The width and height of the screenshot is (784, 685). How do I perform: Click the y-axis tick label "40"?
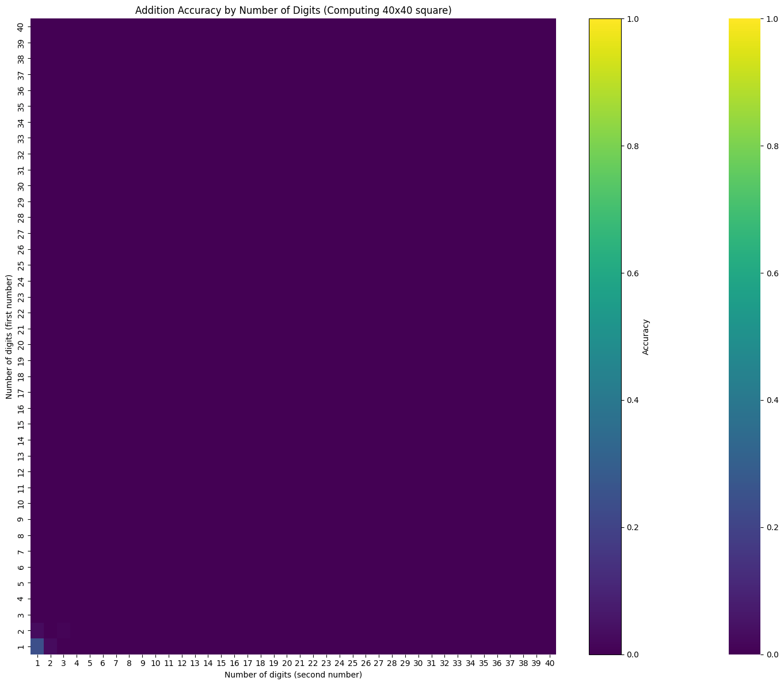(21, 27)
